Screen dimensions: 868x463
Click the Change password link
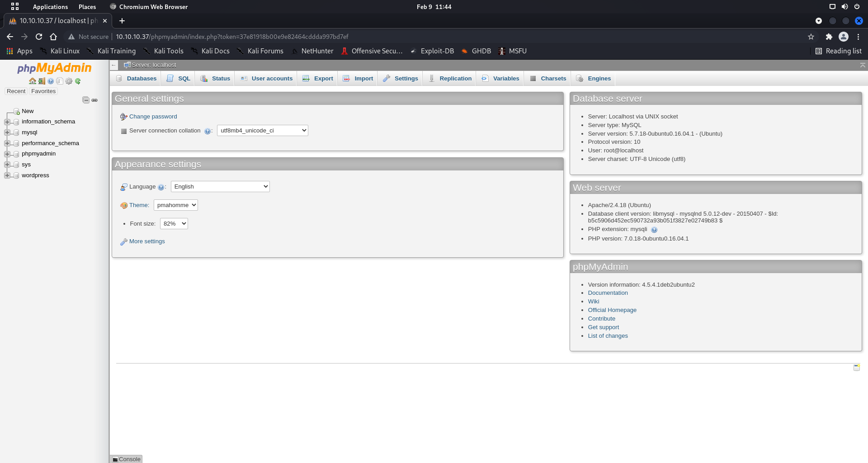pos(153,117)
